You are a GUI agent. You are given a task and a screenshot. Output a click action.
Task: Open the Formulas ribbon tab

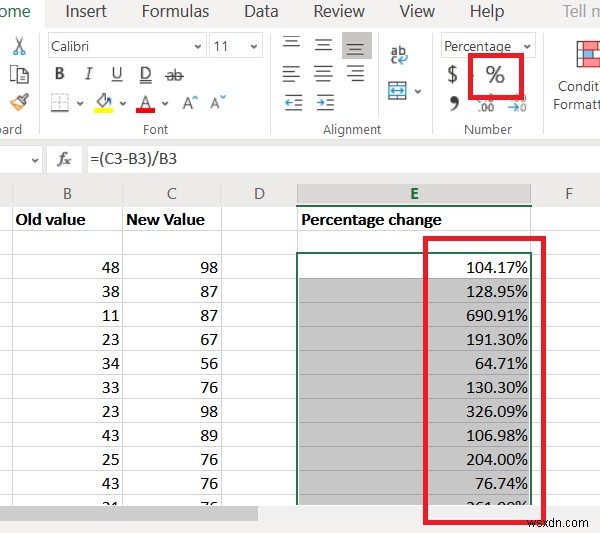tap(175, 11)
